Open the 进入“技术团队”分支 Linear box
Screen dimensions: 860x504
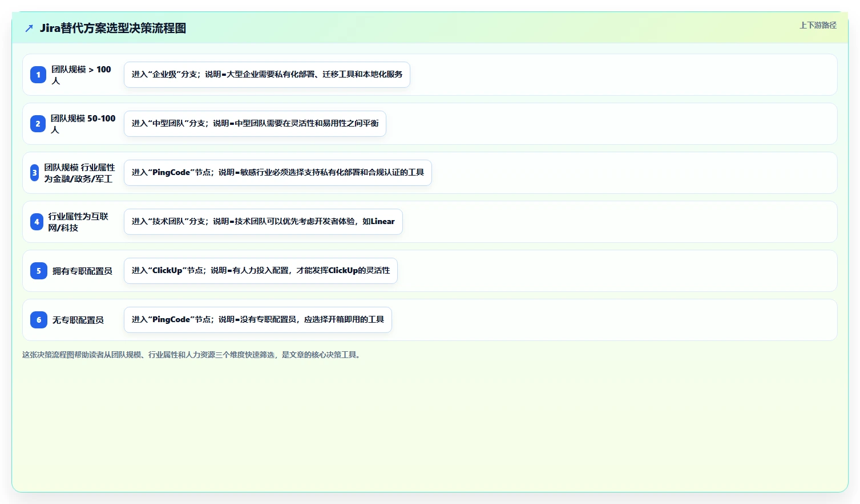(263, 222)
